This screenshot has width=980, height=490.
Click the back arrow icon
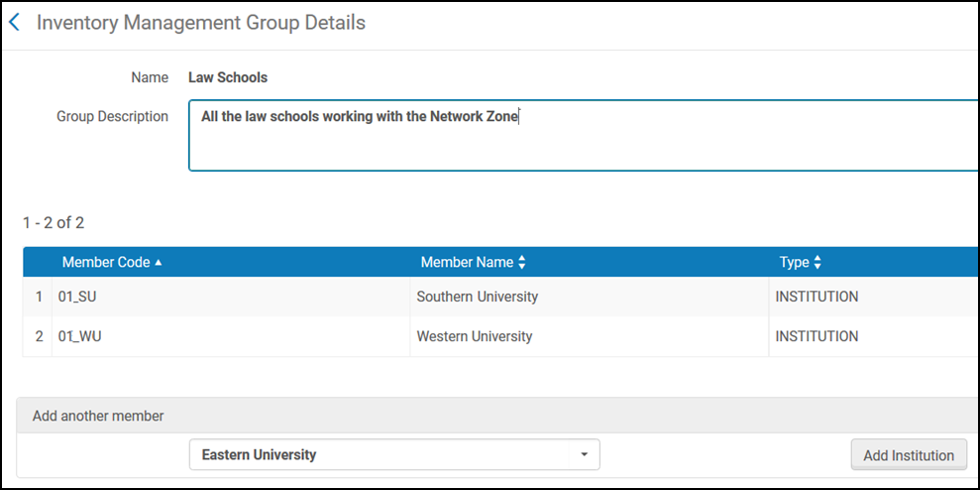pyautogui.click(x=15, y=23)
